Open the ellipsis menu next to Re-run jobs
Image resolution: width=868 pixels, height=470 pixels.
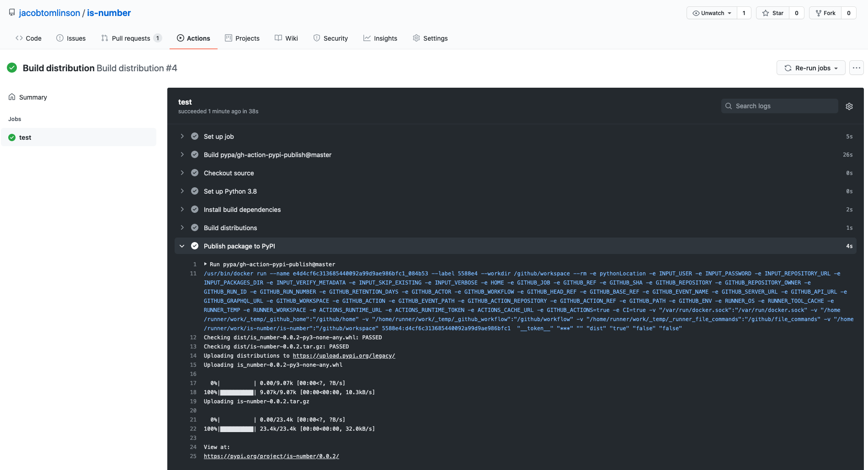click(856, 68)
